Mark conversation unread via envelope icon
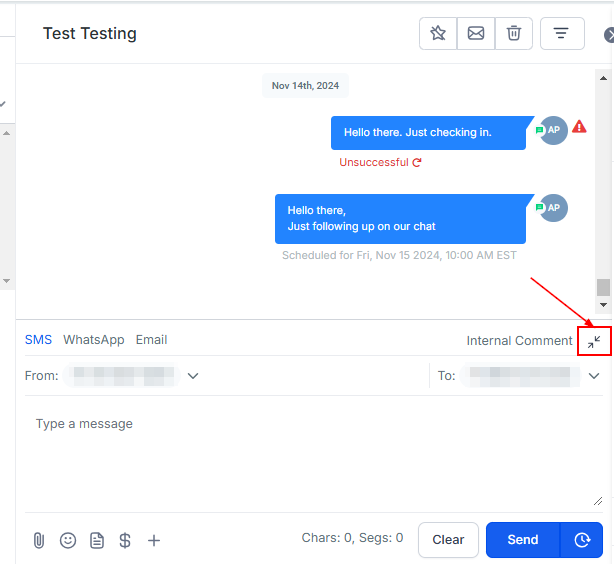 point(476,33)
